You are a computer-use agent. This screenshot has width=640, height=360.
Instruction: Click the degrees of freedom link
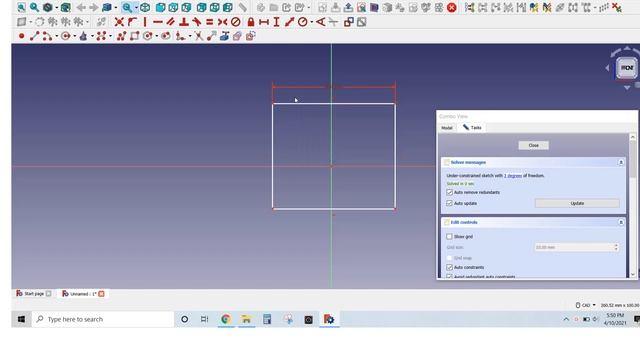coord(513,176)
